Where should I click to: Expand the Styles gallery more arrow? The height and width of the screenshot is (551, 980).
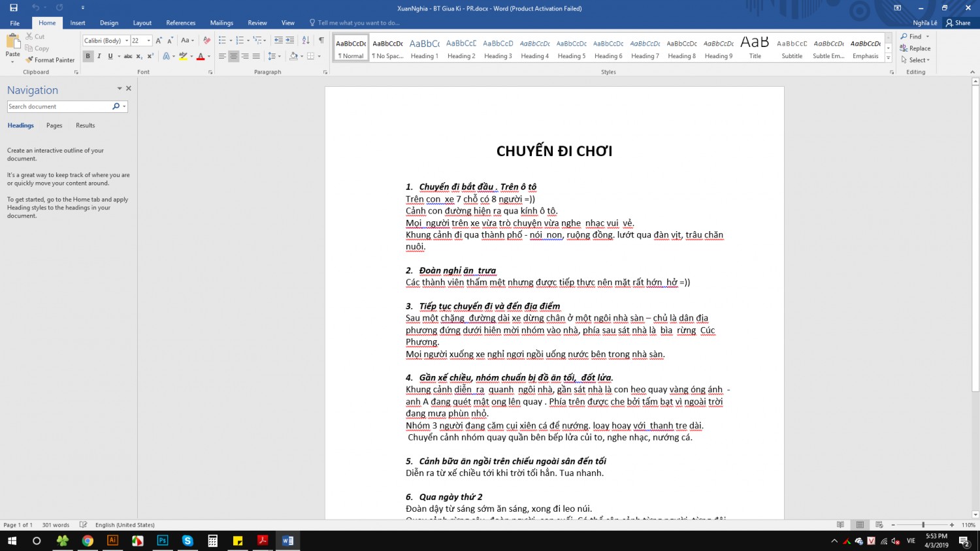pos(889,58)
